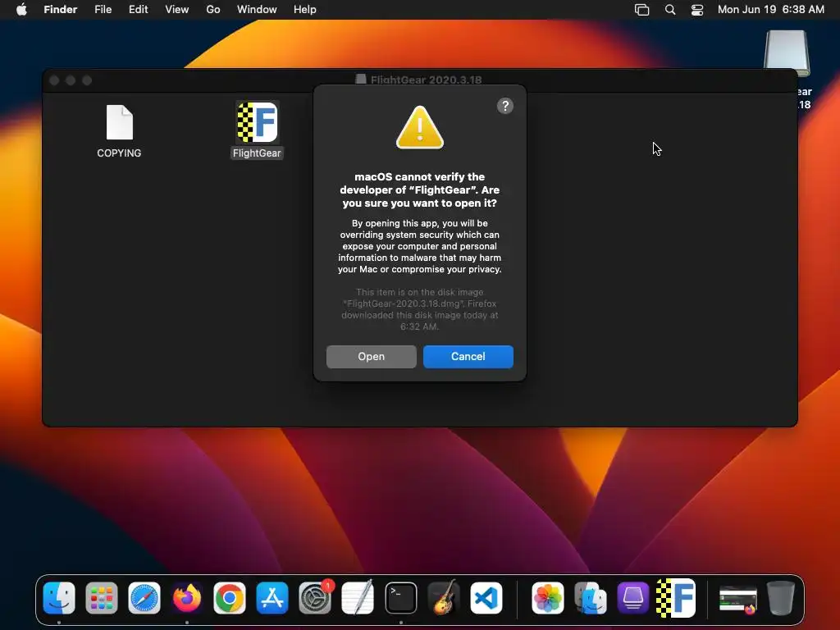The width and height of the screenshot is (840, 630).
Task: Click the FlightGear window's close button
Action: (54, 80)
